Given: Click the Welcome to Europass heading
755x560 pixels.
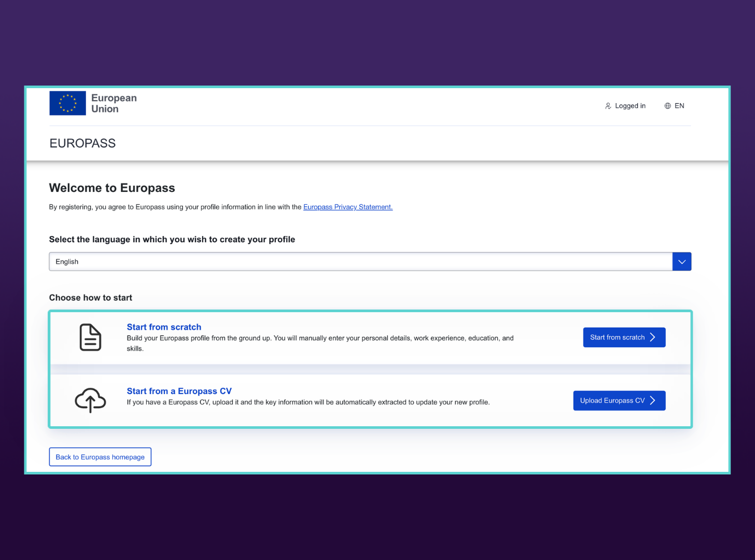Looking at the screenshot, I should (112, 188).
